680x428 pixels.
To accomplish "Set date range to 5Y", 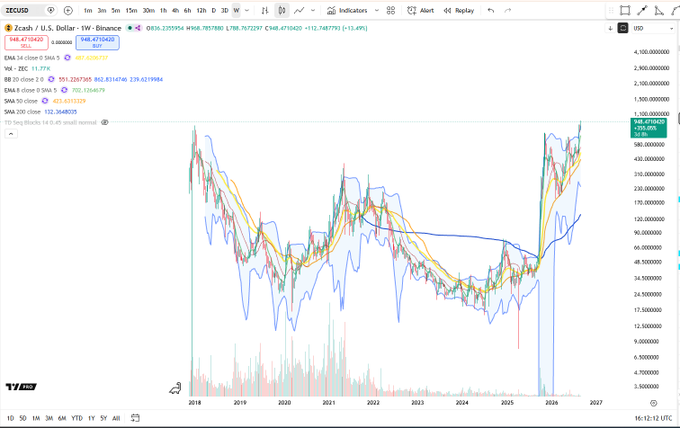I will click(104, 418).
